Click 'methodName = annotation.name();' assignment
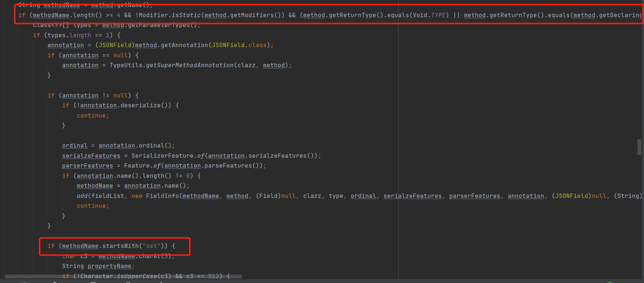The image size is (644, 283). click(133, 186)
